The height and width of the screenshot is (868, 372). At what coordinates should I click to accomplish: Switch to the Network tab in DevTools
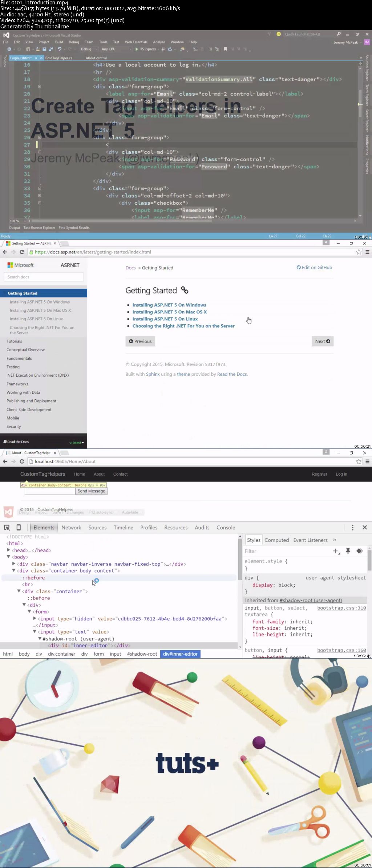click(x=71, y=528)
